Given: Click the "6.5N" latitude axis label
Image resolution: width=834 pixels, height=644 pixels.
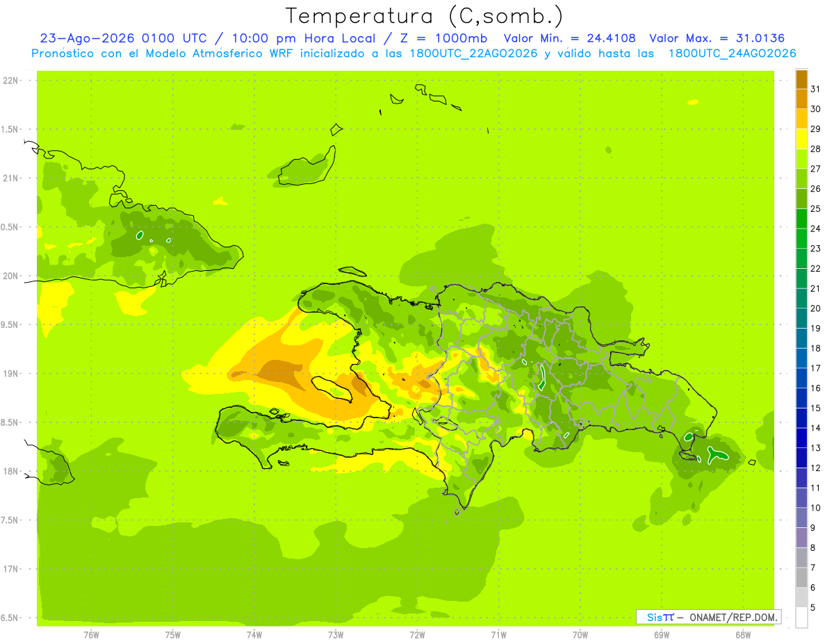Looking at the screenshot, I should tap(10, 618).
